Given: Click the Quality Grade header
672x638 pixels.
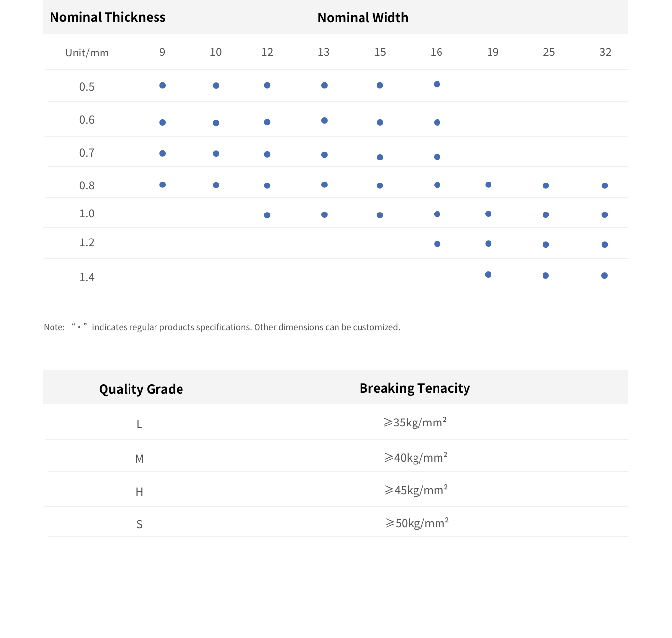Looking at the screenshot, I should 141,389.
